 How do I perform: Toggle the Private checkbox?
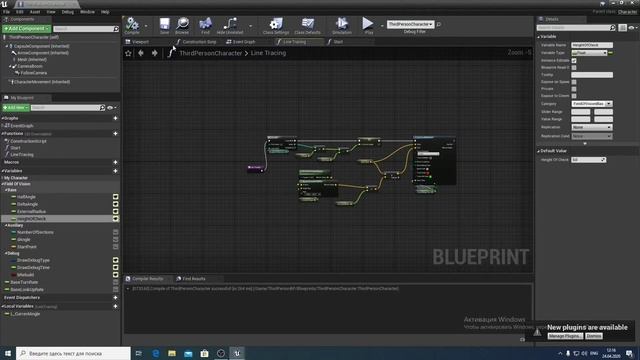574,89
